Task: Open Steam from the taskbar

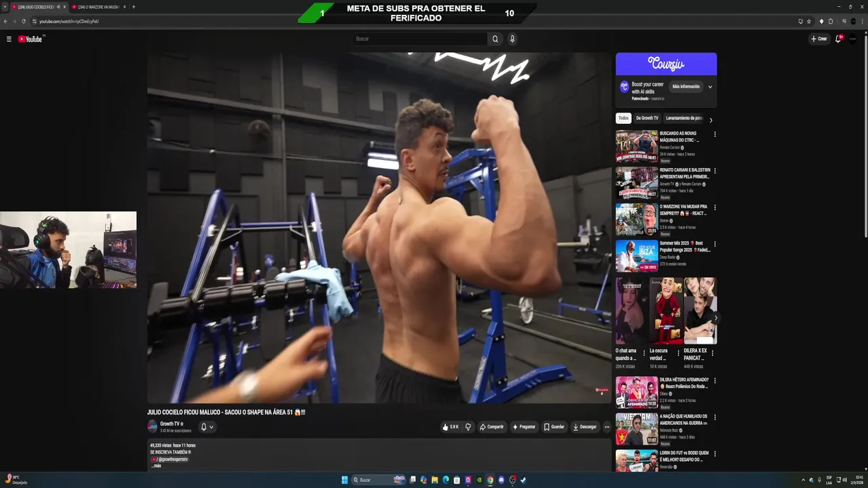Action: pos(523,480)
